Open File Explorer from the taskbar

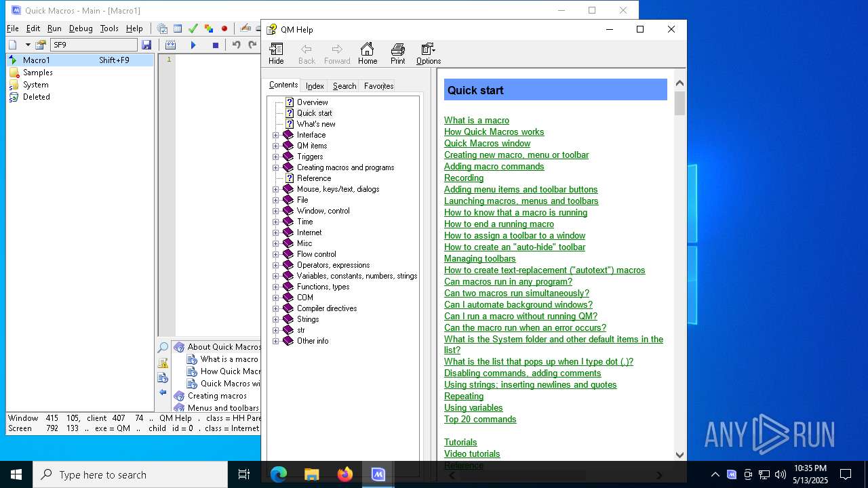(x=312, y=474)
